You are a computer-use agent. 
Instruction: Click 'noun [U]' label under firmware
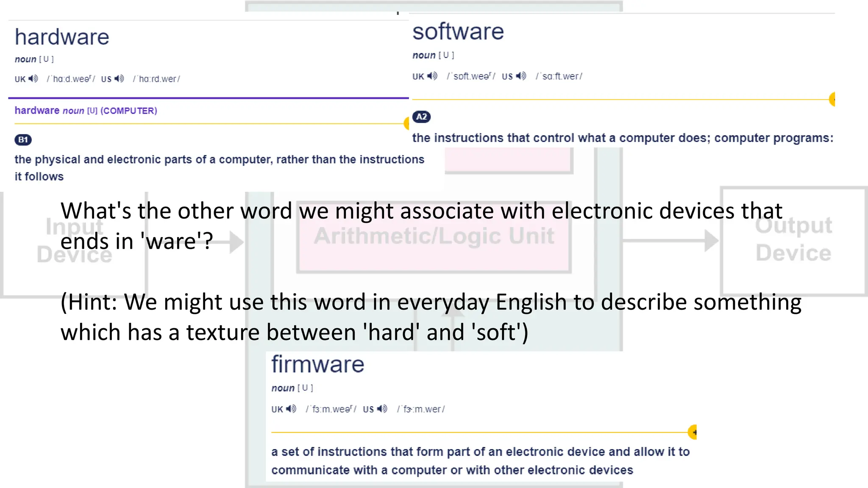click(292, 388)
